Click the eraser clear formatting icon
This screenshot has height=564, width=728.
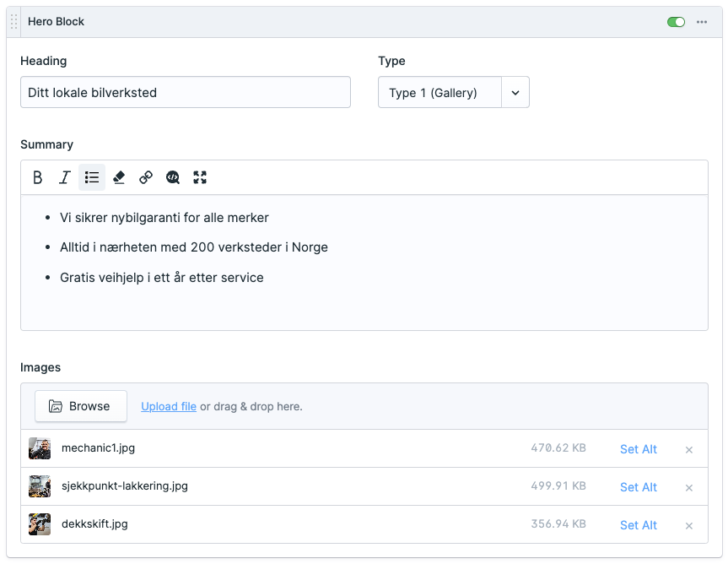[x=119, y=177]
